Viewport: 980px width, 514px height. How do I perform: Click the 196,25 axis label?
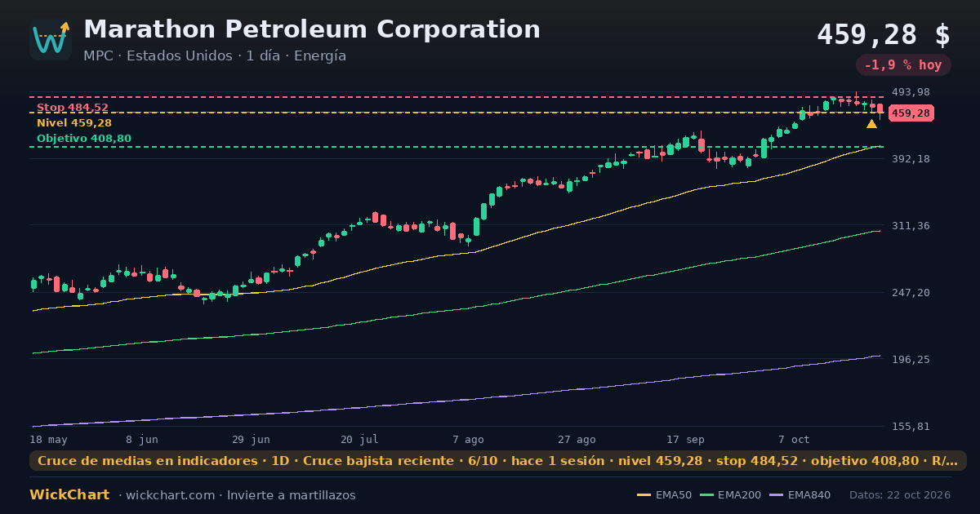912,360
